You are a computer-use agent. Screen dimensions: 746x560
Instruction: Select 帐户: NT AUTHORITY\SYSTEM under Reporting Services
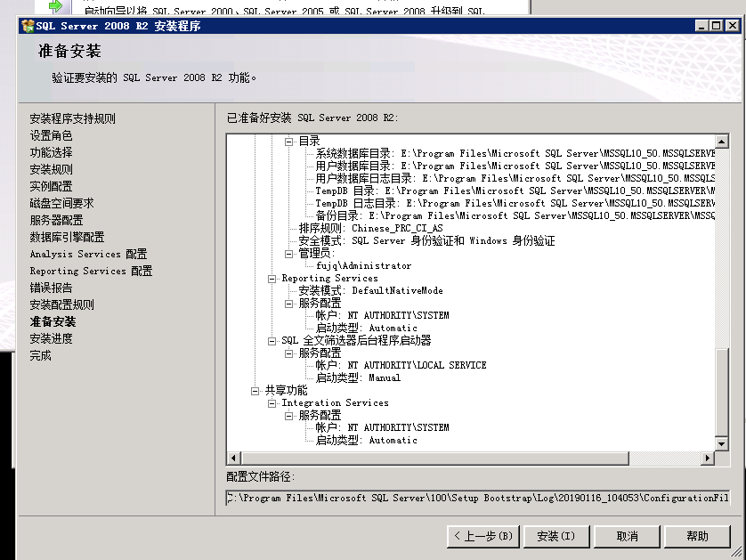click(x=383, y=315)
